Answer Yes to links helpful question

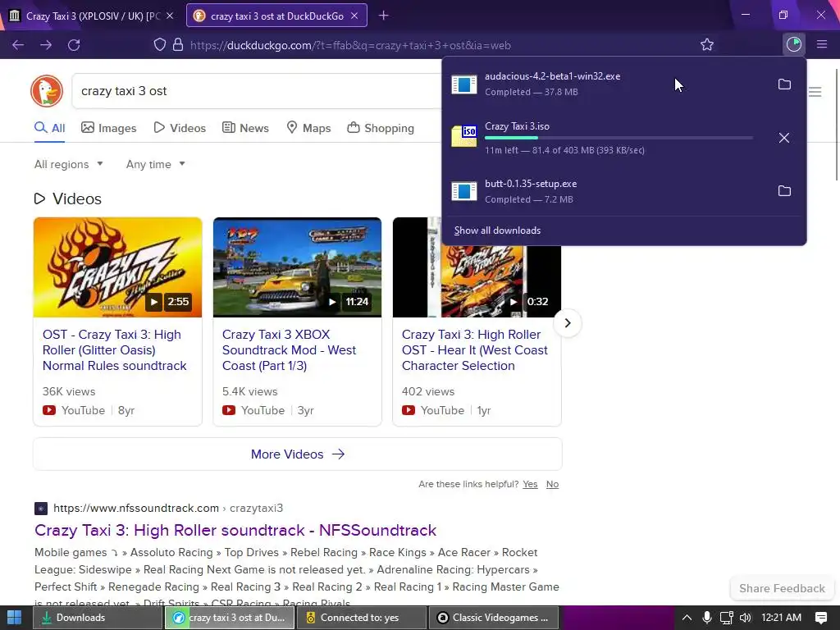[531, 484]
